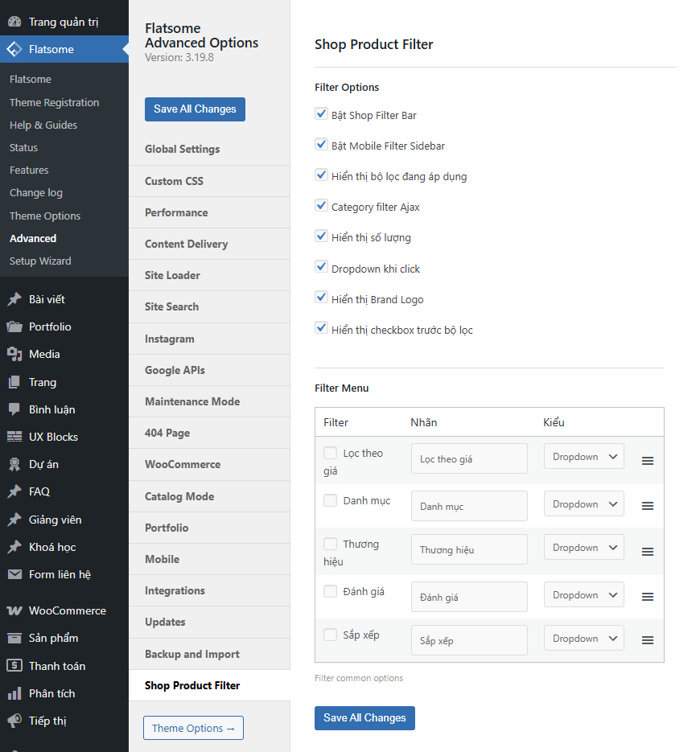Image resolution: width=700 pixels, height=752 pixels.
Task: Open Kiểu dropdown for Thương hiệu
Action: click(584, 547)
